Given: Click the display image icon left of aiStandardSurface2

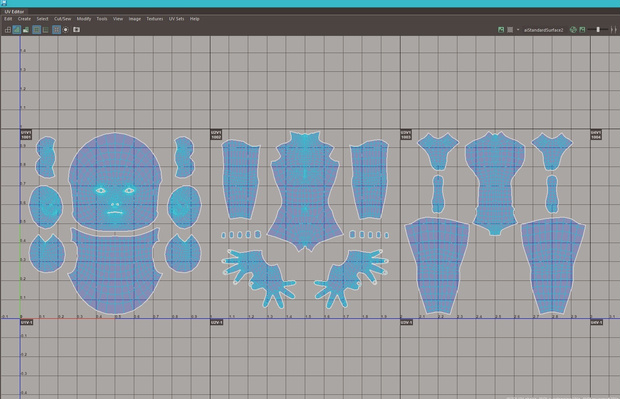Looking at the screenshot, I should pyautogui.click(x=501, y=30).
